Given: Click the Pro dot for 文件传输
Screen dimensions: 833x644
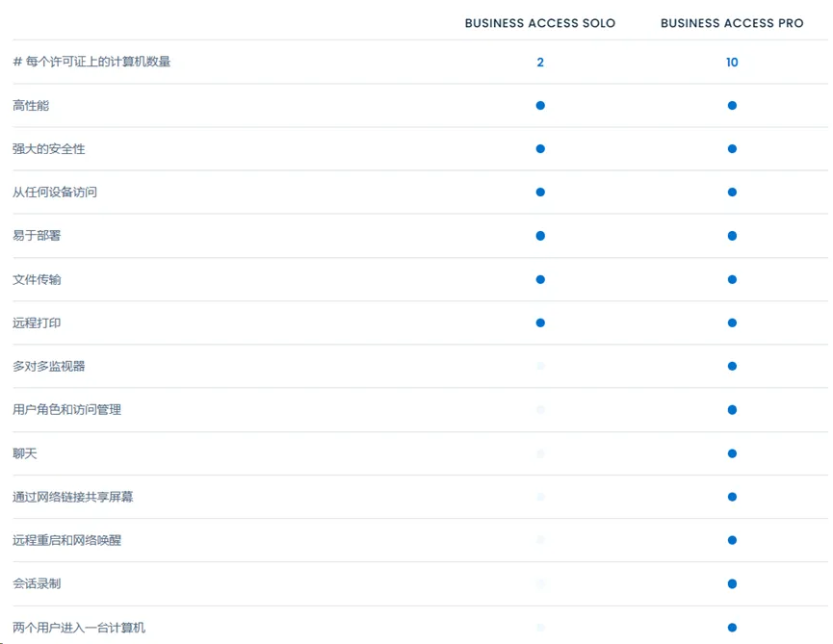Looking at the screenshot, I should coord(732,279).
